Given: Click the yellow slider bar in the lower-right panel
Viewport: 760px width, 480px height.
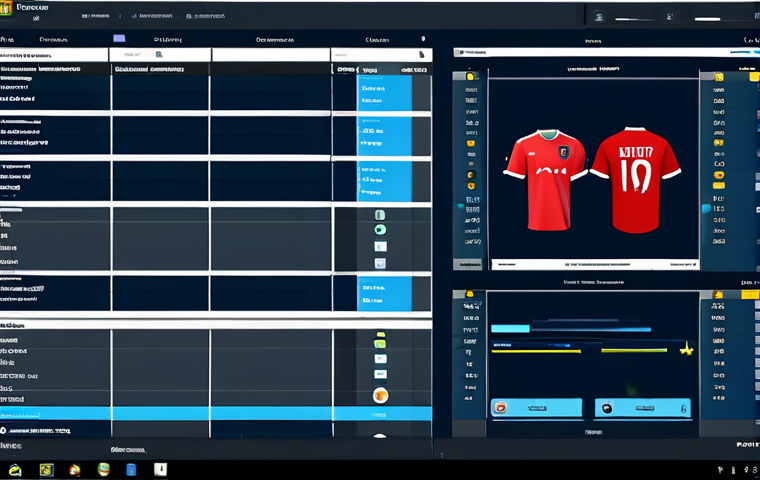Looking at the screenshot, I should [536, 350].
